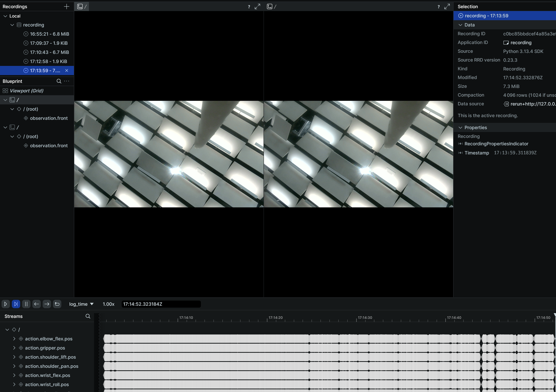Viewport: 556px width, 392px height.
Task: Search streams using the magnifier icon
Action: pos(88,316)
